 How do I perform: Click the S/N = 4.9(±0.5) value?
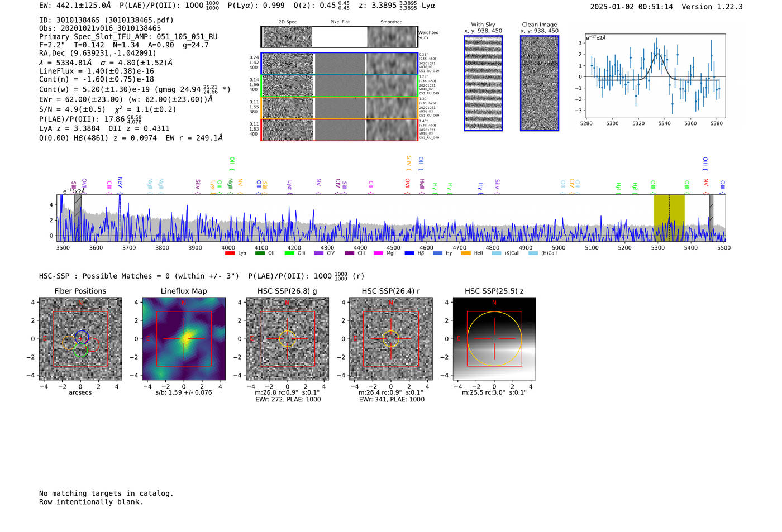72,109
